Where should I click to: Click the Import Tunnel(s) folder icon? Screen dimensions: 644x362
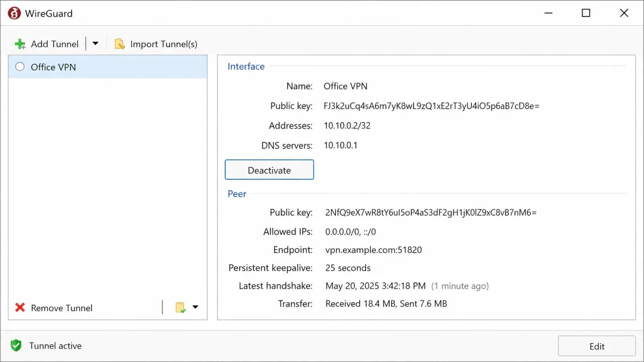coord(120,44)
